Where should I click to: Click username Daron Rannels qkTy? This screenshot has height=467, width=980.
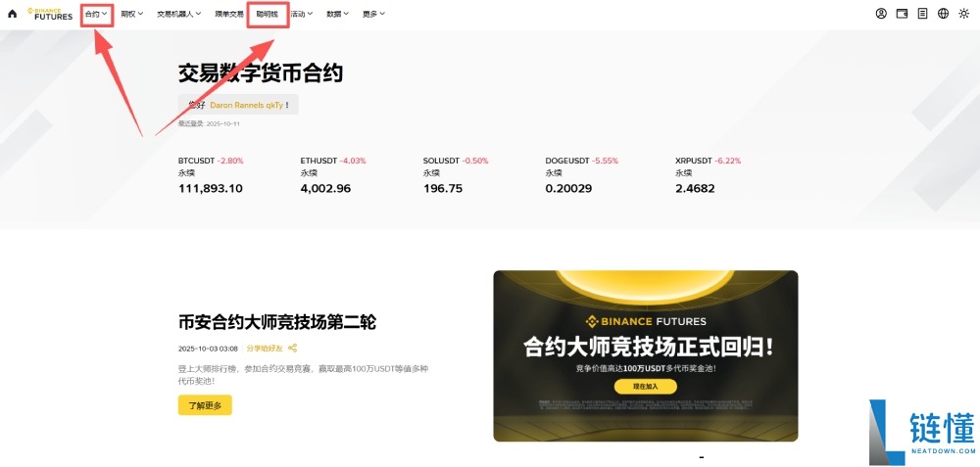click(x=246, y=105)
